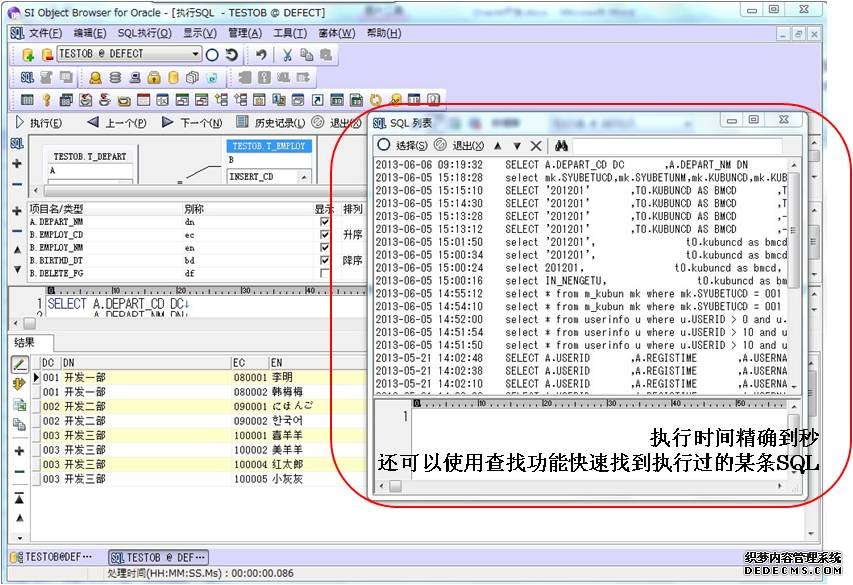Click the 执行(E) execute button
Image resolution: width=853 pixels, height=585 pixels.
(x=38, y=123)
